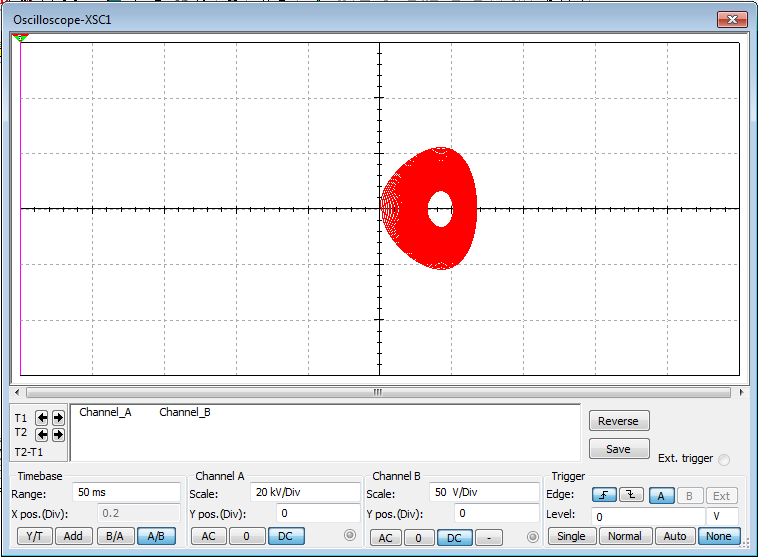Image resolution: width=758 pixels, height=557 pixels.
Task: Edit Timebase Range 50 ms field
Action: (126, 492)
